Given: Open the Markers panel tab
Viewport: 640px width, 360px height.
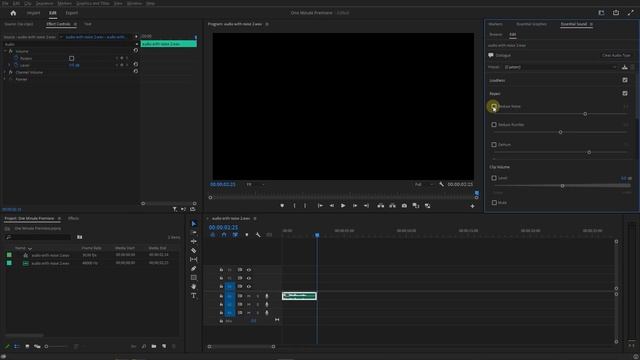Looking at the screenshot, I should click(x=495, y=24).
